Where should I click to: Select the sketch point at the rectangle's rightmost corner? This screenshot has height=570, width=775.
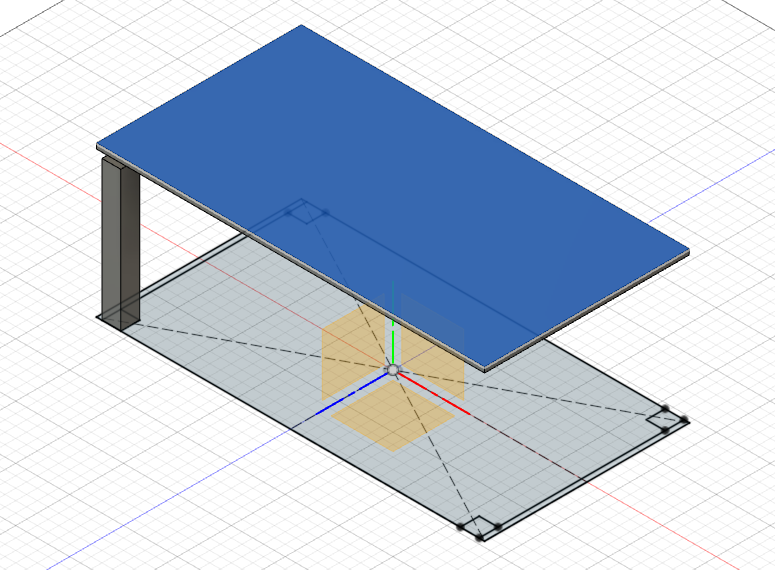coord(684,420)
